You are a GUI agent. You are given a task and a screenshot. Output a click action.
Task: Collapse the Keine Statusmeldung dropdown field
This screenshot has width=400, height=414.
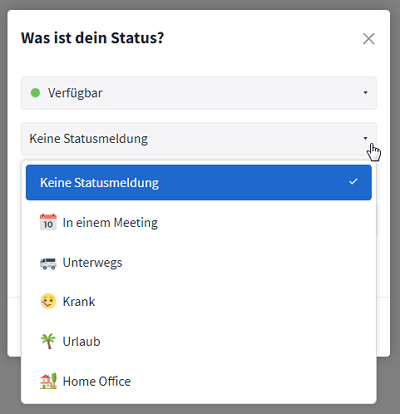point(199,139)
